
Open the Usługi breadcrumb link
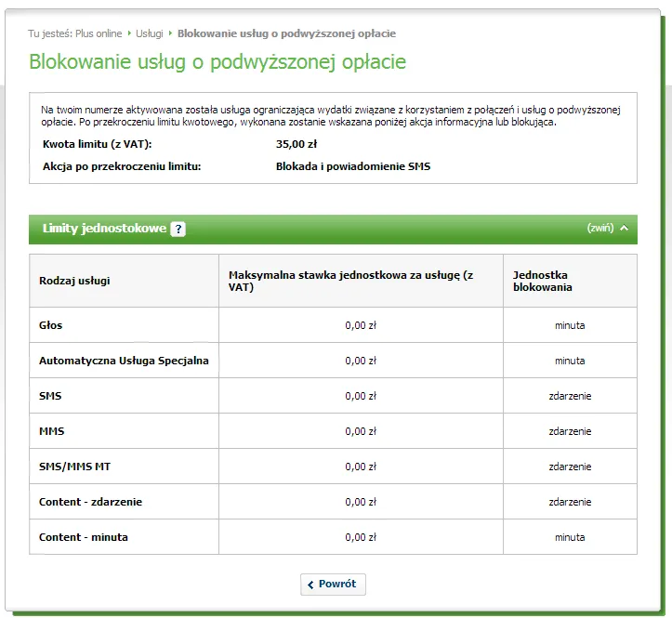[149, 33]
